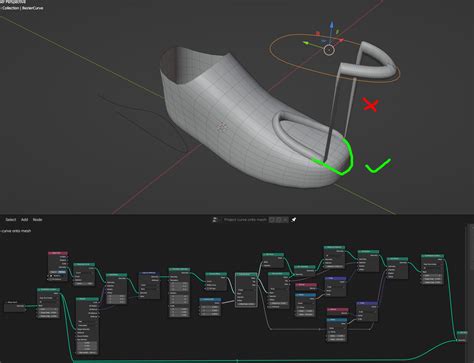The image size is (474, 363).
Task: Open the Add menu in node editor
Action: pyautogui.click(x=24, y=220)
